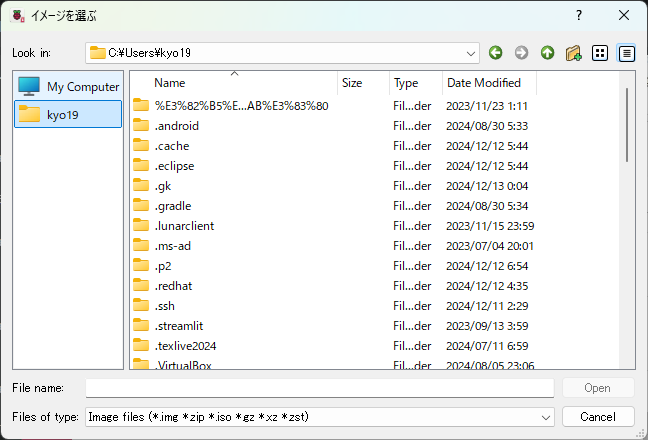Viewport: 648px width, 440px height.
Task: Click the green Back arrow icon
Action: coord(496,53)
